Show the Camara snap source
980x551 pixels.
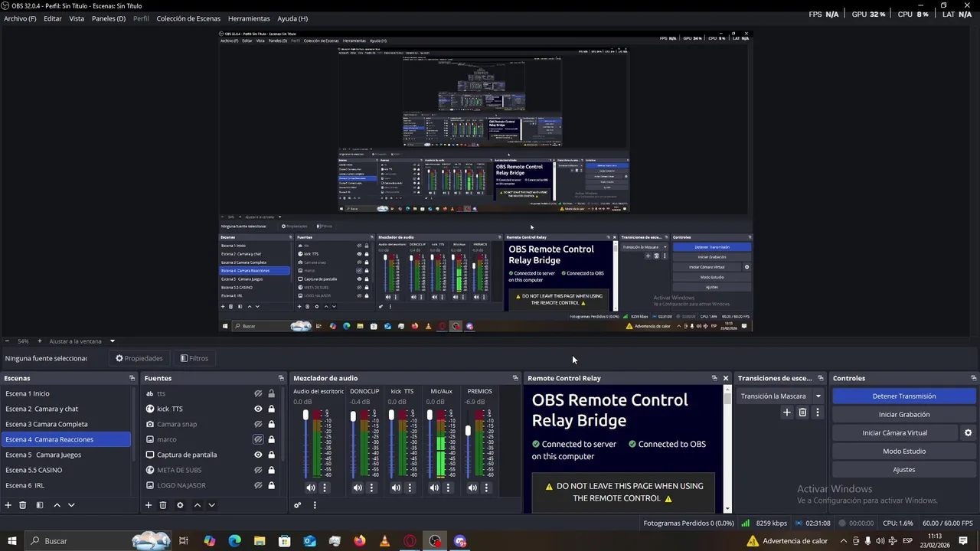pyautogui.click(x=258, y=424)
